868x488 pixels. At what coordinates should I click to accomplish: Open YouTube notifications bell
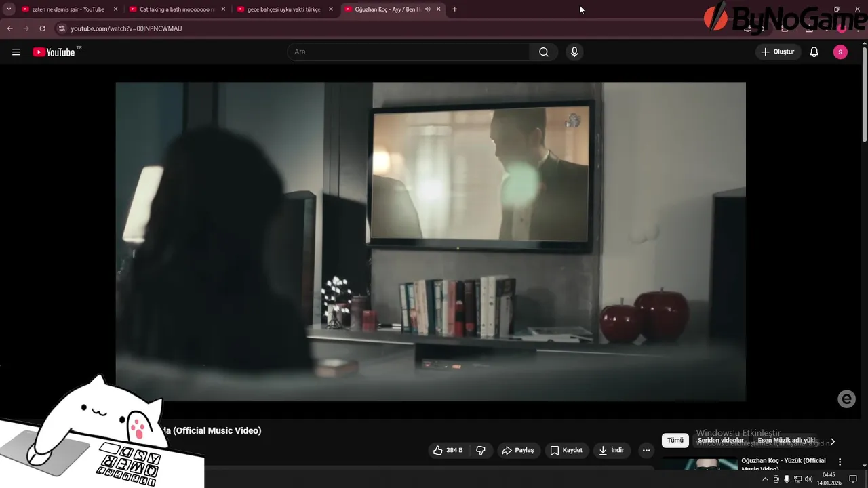[x=814, y=52]
